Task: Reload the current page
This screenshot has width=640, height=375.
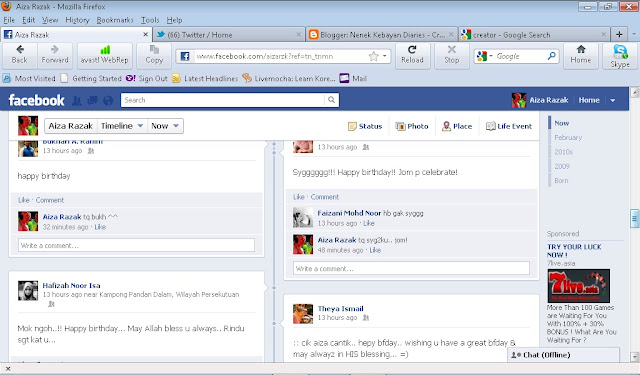Action: coord(412,55)
